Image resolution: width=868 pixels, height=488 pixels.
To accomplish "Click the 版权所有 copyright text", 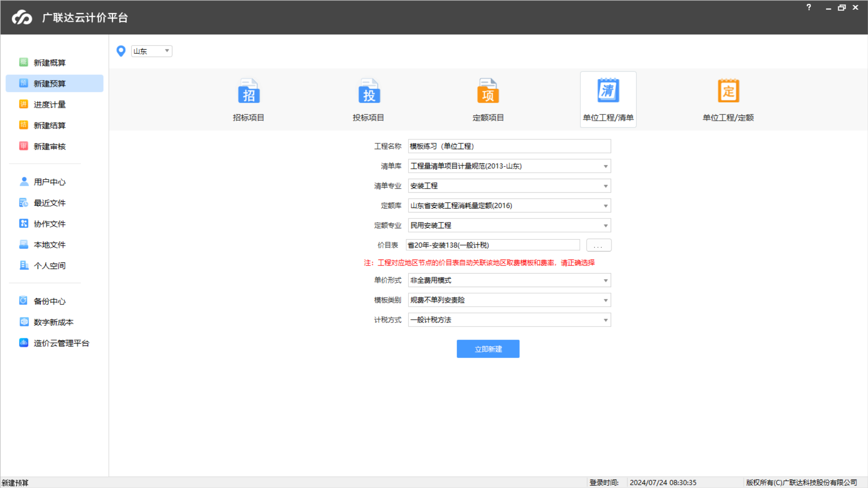I will pos(802,483).
